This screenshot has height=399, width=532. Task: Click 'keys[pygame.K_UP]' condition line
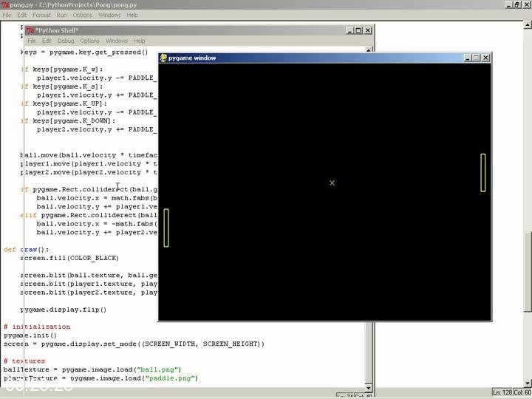pos(64,103)
